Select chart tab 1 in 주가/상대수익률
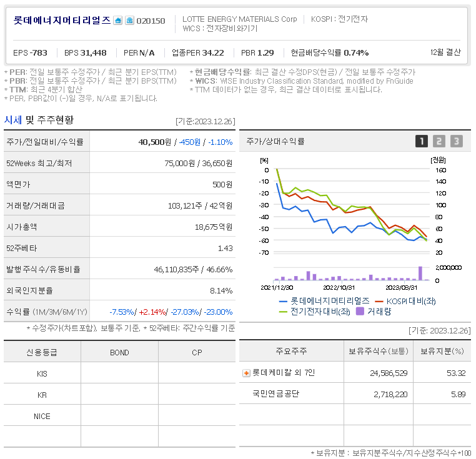 (x=422, y=141)
